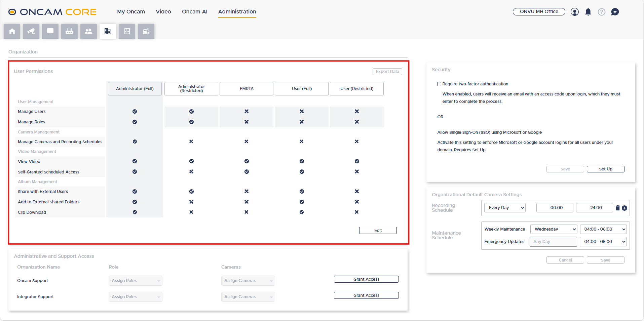Open notifications bell

click(588, 12)
